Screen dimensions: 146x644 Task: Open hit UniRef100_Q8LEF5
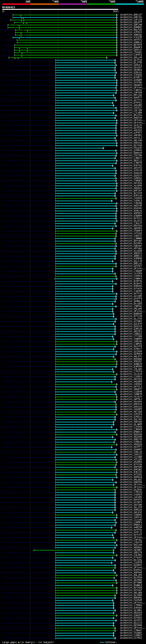click(x=131, y=22)
